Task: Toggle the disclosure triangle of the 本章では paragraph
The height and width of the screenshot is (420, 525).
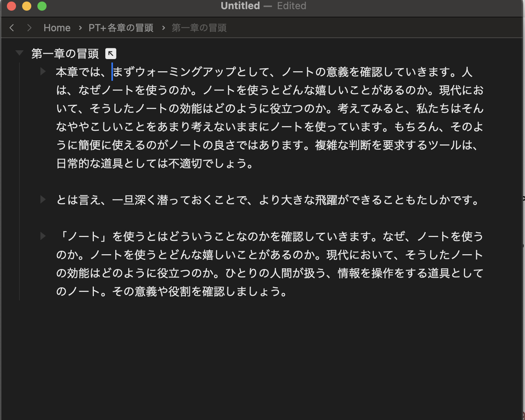Action: 42,71
